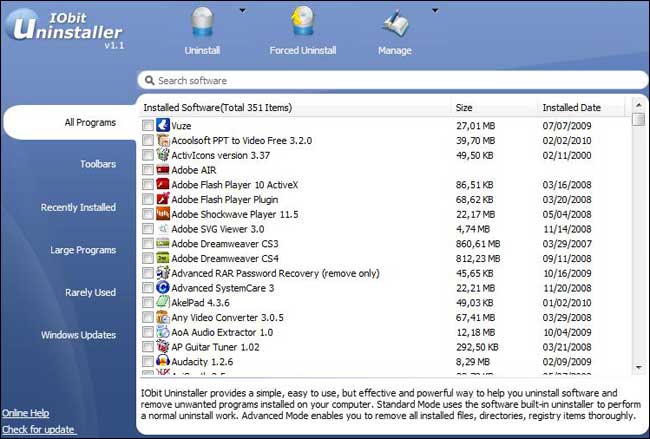Click the Adobe Dreamweaver CS3 icon

pyautogui.click(x=163, y=243)
